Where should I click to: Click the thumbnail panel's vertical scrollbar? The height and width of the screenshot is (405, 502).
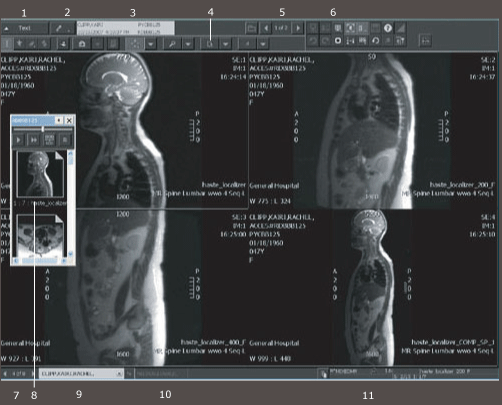click(70, 204)
